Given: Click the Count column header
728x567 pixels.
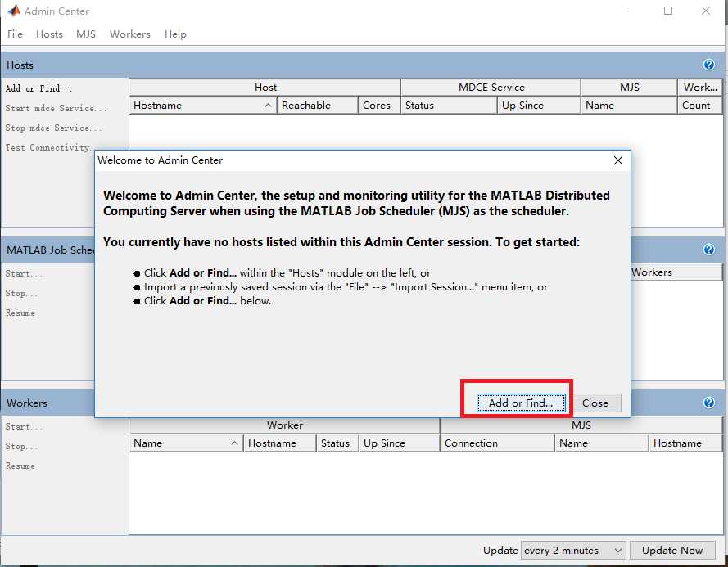Looking at the screenshot, I should (x=699, y=106).
